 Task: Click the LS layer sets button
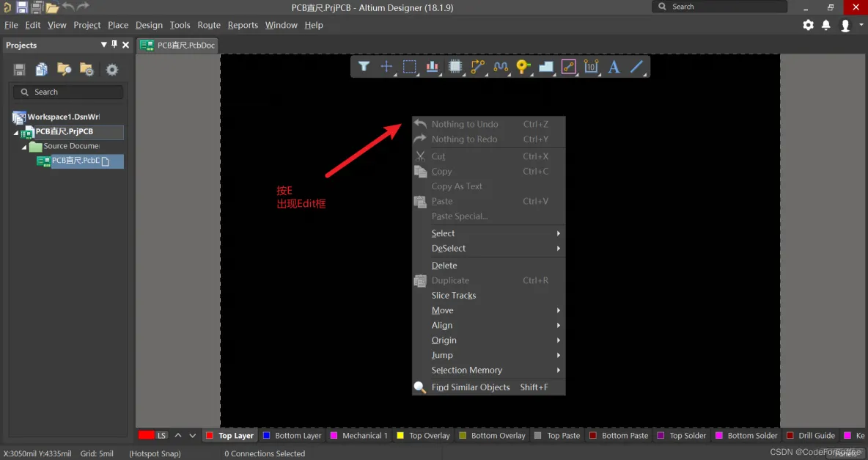pos(161,436)
